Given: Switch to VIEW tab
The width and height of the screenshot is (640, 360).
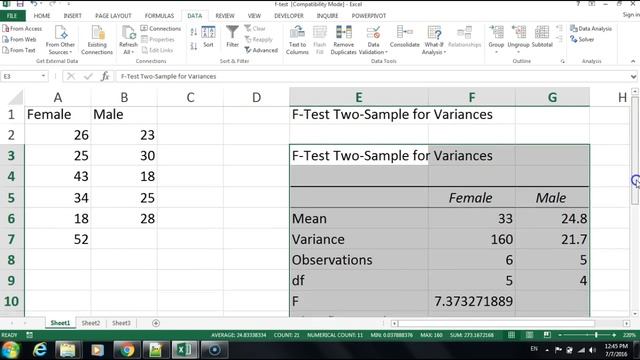Looking at the screenshot, I should point(254,16).
